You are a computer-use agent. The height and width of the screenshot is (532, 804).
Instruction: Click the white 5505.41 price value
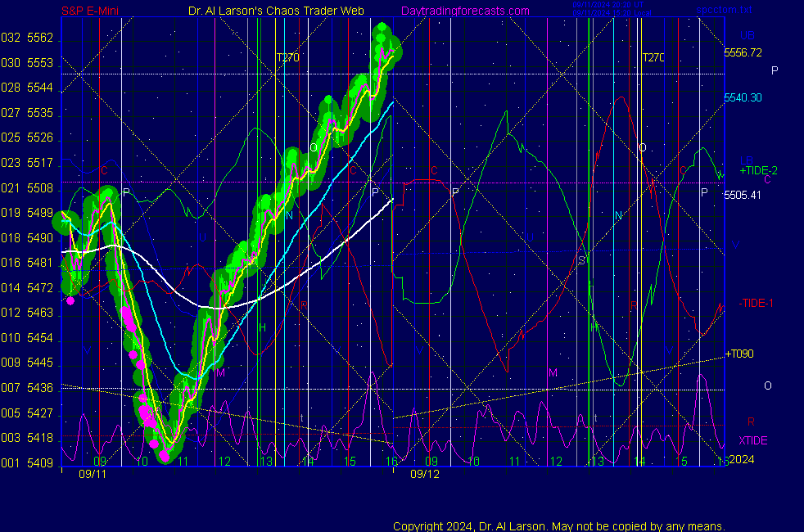[742, 195]
